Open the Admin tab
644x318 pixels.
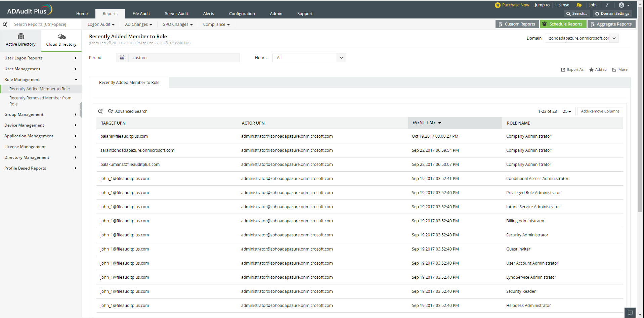[x=276, y=14]
